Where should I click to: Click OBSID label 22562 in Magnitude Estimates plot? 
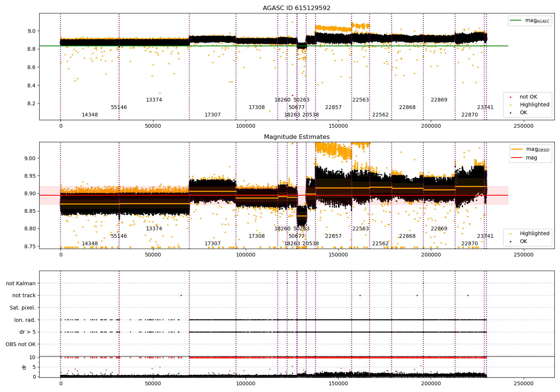click(x=380, y=244)
